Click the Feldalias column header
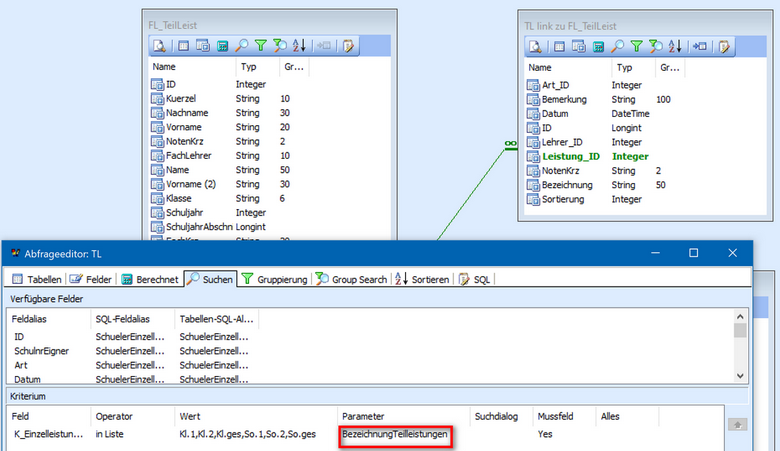 tap(31, 318)
